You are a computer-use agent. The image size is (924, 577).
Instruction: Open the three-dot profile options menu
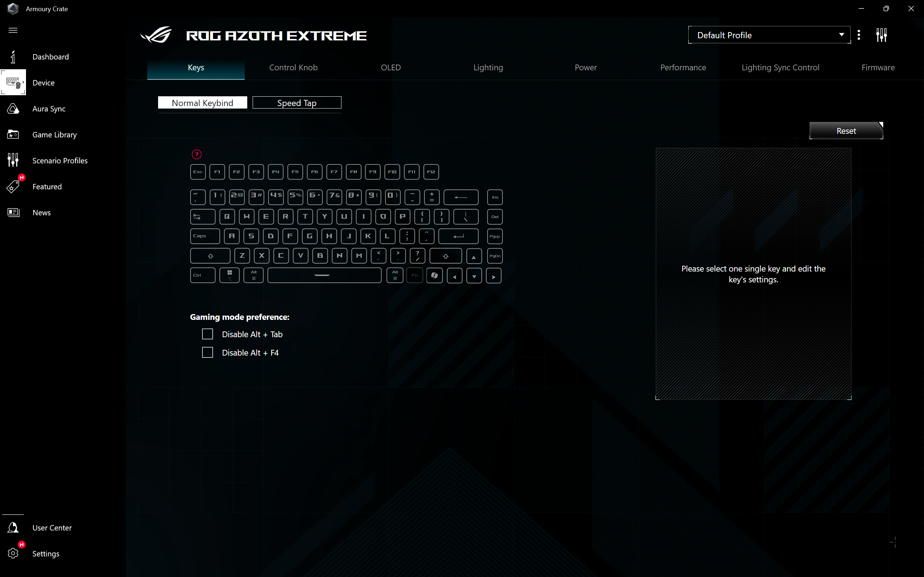859,35
